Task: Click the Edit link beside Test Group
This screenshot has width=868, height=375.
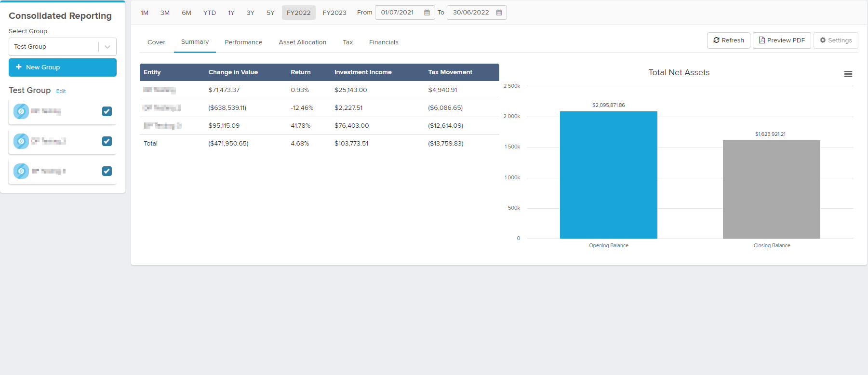Action: pos(61,91)
